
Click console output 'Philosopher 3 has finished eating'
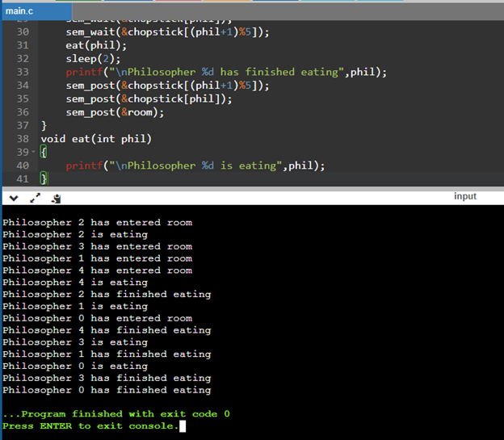tap(107, 378)
